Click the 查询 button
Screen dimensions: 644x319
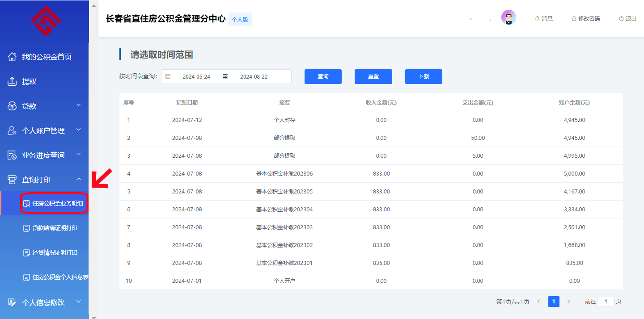323,76
